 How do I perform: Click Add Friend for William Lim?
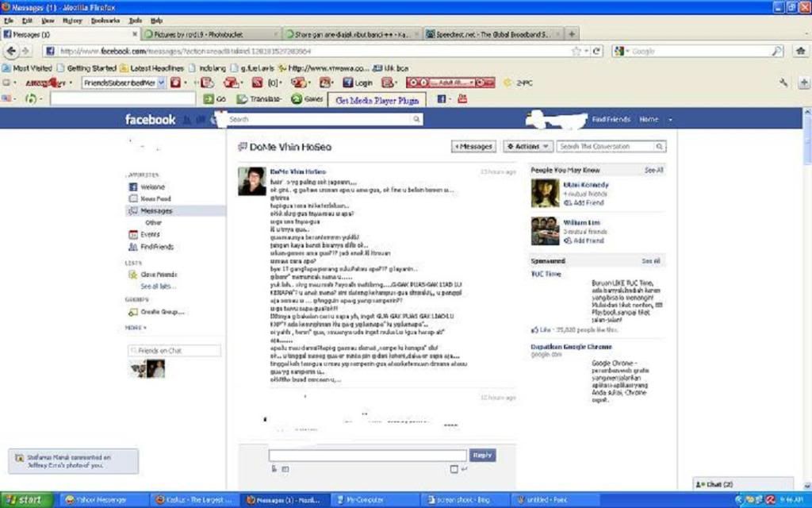(584, 241)
